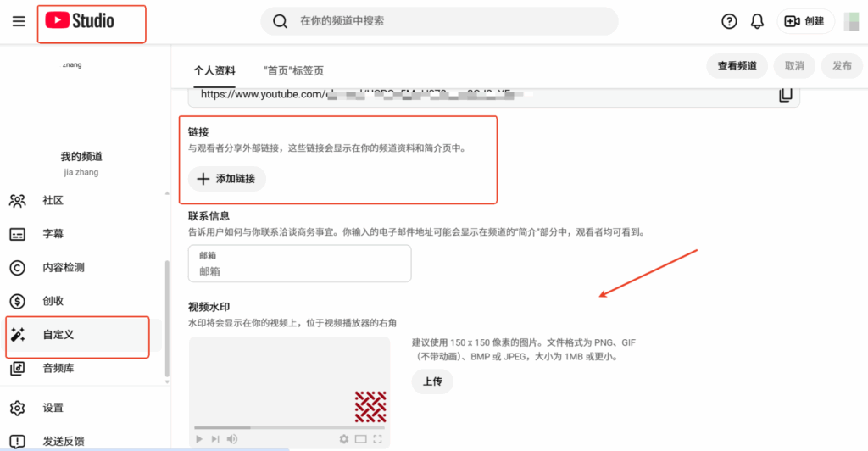The image size is (868, 451).
Task: Click the fullscreen icon in preview player
Action: tap(377, 438)
